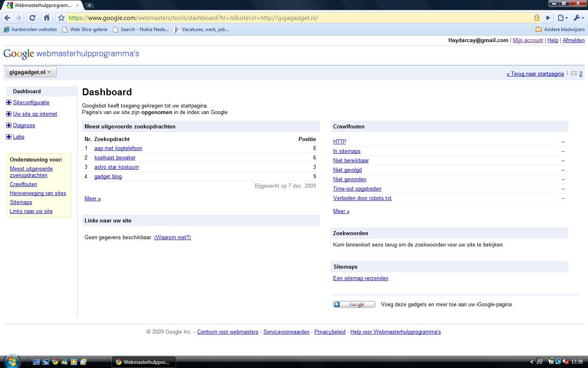The image size is (588, 368).
Task: Expand Labs with its plus icon
Action: (9, 137)
